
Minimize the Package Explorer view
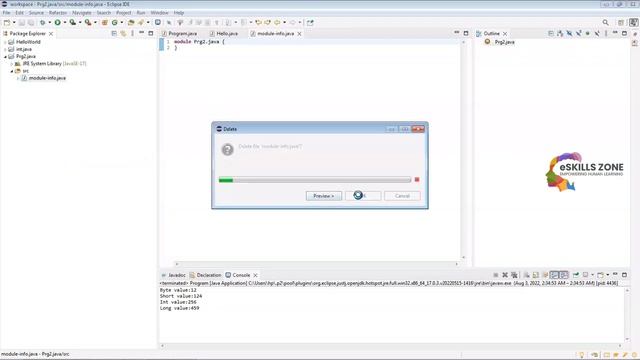pos(142,33)
